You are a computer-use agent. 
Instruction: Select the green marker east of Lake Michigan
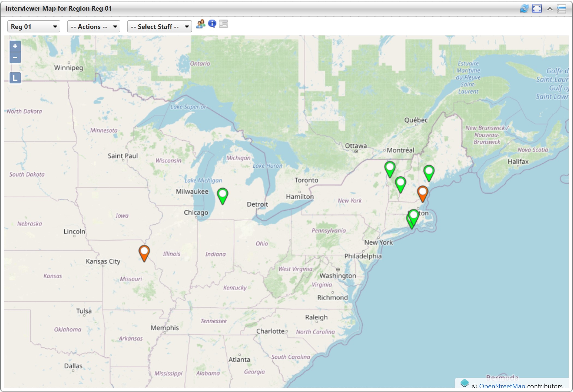tap(223, 196)
